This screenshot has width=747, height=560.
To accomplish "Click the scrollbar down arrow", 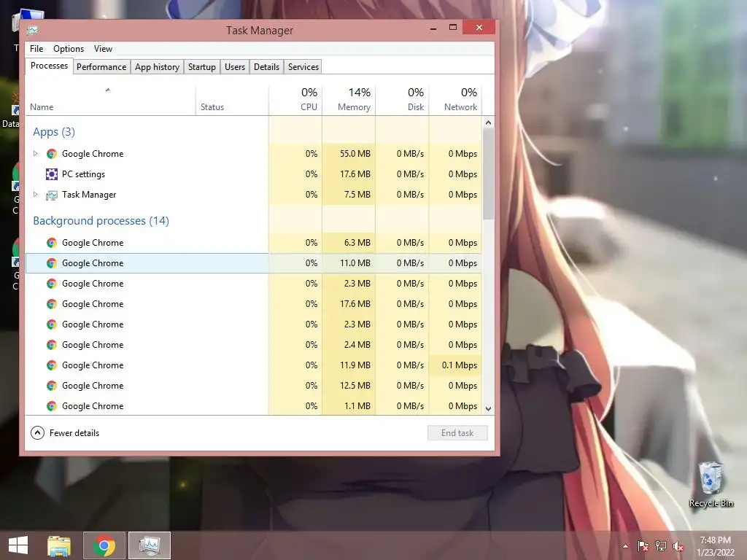I will tap(488, 408).
